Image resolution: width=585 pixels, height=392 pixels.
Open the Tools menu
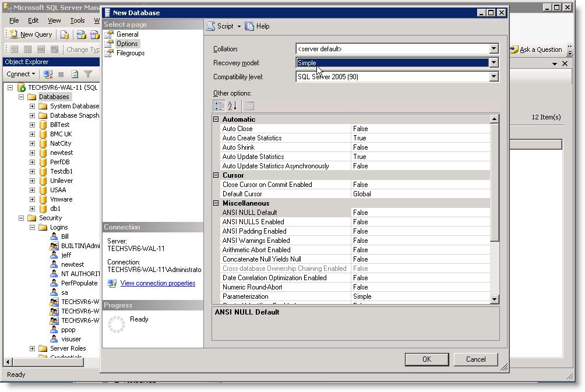77,20
